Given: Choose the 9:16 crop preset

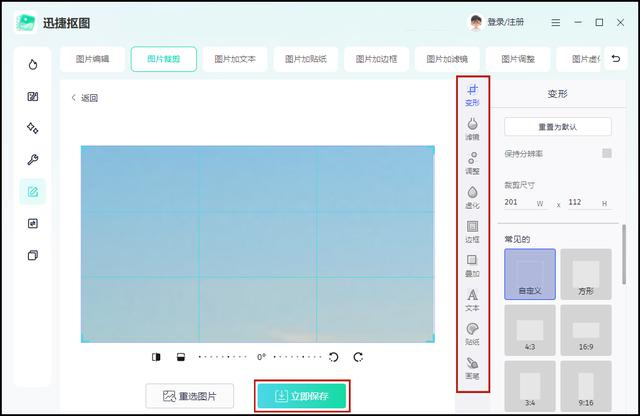Looking at the screenshot, I should [x=586, y=386].
